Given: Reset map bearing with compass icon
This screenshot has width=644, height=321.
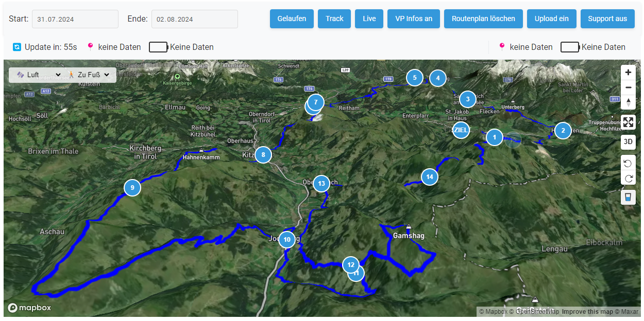Looking at the screenshot, I should [x=628, y=102].
